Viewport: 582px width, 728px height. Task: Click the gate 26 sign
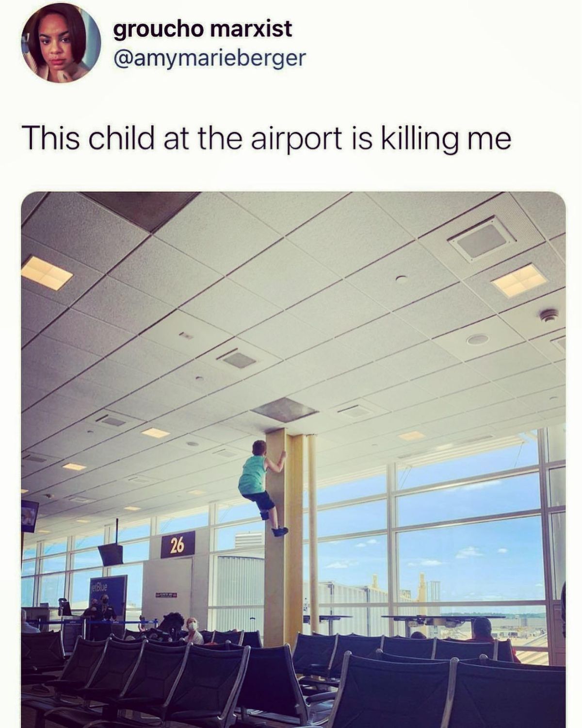178,545
